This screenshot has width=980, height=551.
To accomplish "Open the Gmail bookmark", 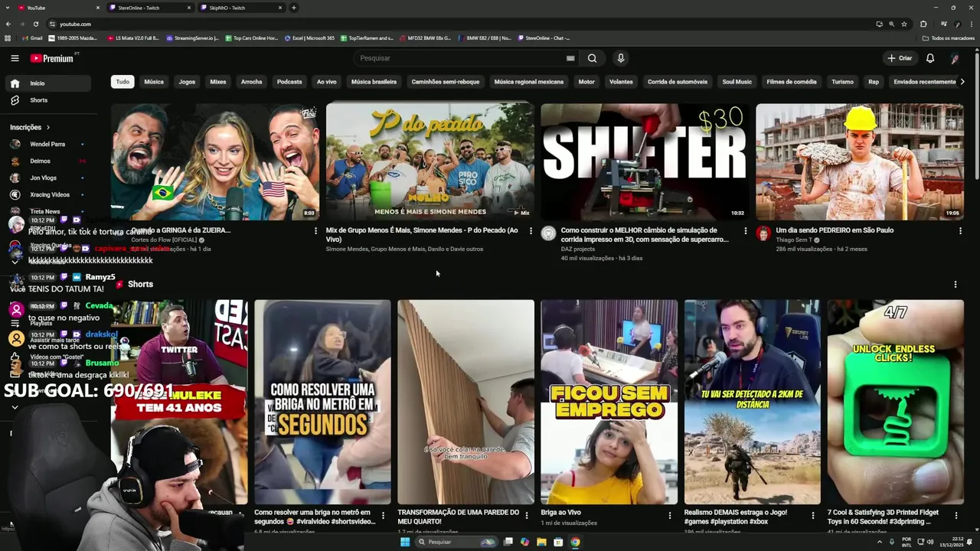I will (x=31, y=38).
